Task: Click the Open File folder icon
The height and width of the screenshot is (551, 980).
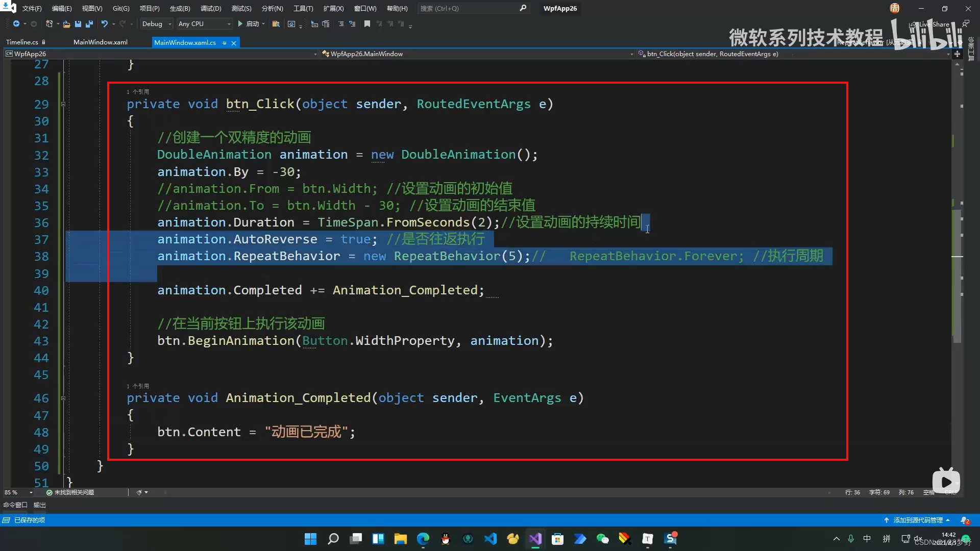Action: [x=66, y=24]
